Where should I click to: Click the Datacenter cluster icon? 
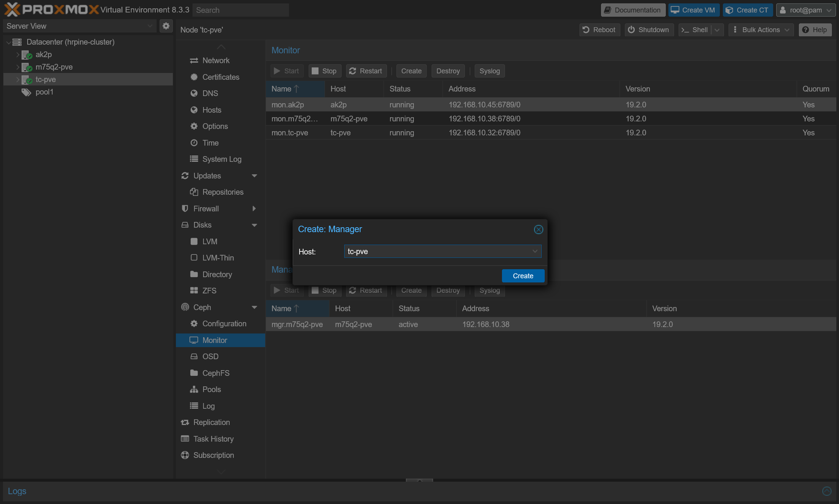pyautogui.click(x=17, y=42)
